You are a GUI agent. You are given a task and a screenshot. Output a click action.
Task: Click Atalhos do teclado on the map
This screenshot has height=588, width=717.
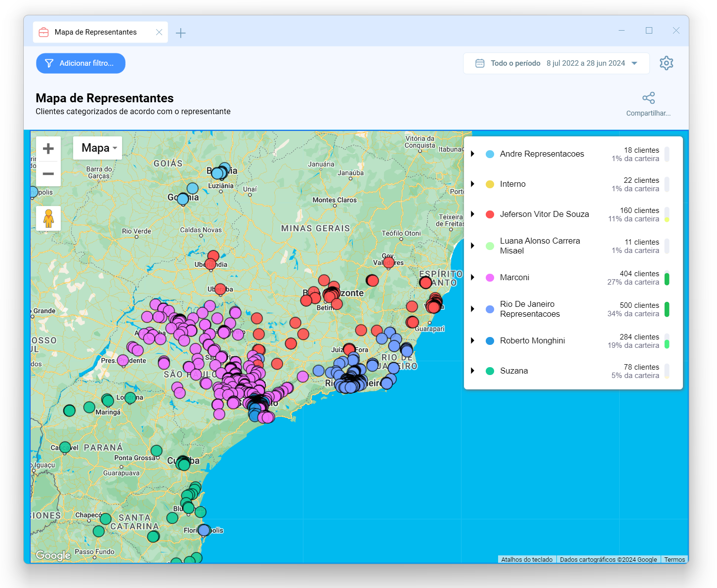[x=527, y=559]
